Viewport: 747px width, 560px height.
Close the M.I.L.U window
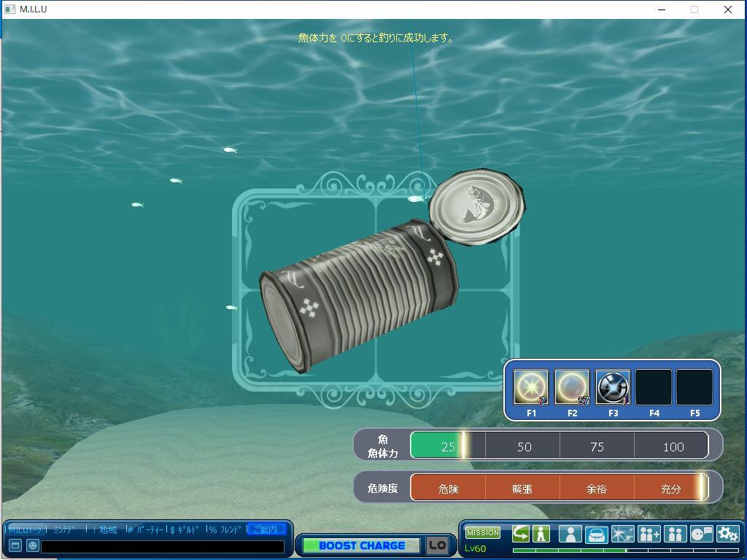coord(728,9)
